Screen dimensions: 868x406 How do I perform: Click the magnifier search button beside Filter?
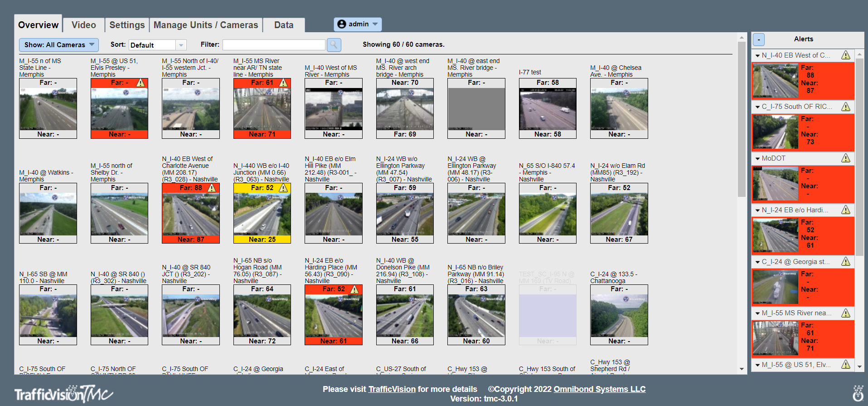tap(334, 44)
